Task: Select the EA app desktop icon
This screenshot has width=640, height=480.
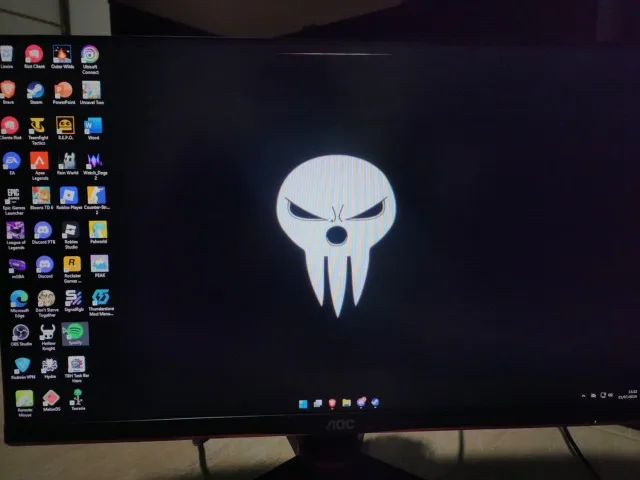Action: (12, 163)
